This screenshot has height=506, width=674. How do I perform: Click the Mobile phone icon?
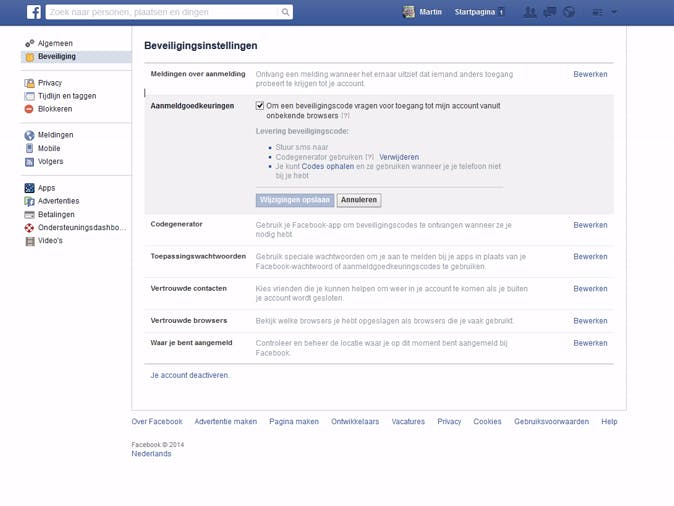[x=29, y=148]
